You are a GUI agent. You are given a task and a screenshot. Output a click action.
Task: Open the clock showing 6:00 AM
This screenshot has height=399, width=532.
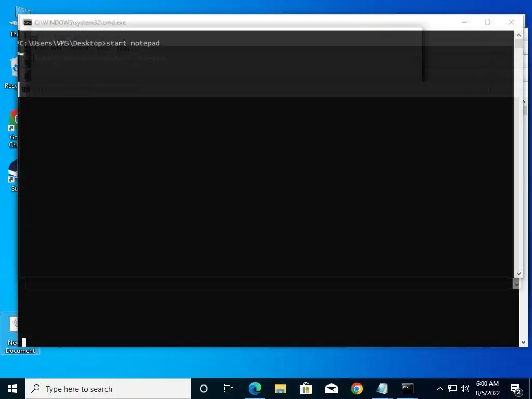click(487, 389)
